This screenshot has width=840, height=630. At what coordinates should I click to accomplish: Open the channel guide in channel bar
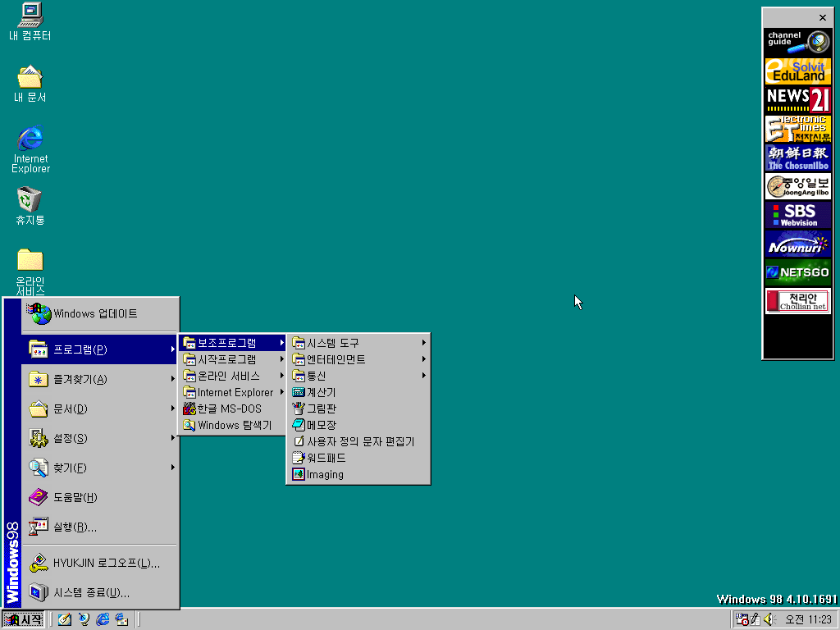pyautogui.click(x=797, y=42)
